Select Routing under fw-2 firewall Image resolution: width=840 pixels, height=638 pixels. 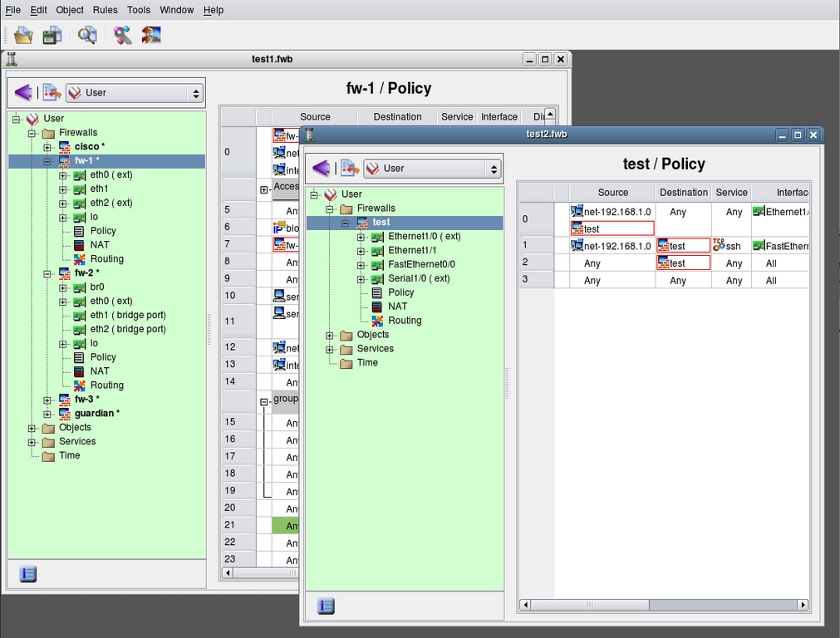point(106,385)
